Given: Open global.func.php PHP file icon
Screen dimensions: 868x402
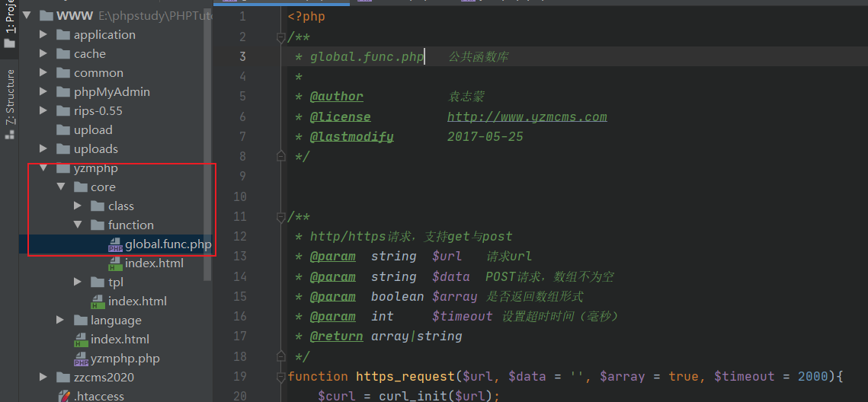Looking at the screenshot, I should coord(115,244).
